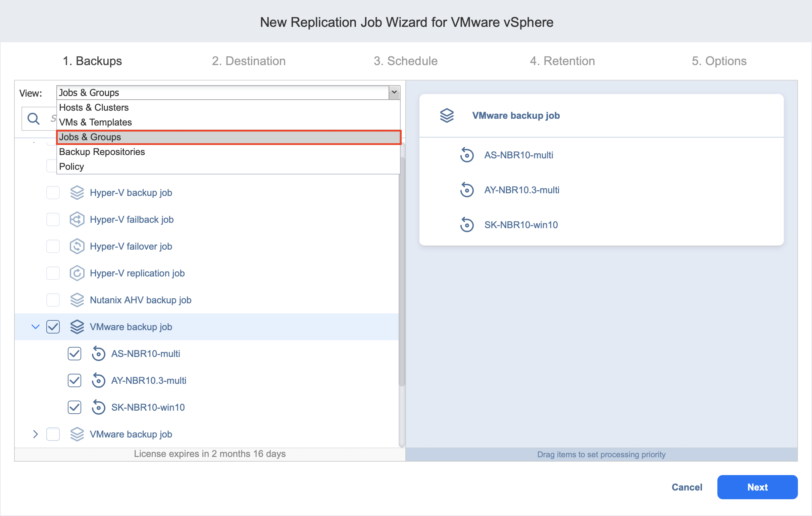812x516 pixels.
Task: Check the Nutanix AHV backup job checkbox
Action: point(53,300)
